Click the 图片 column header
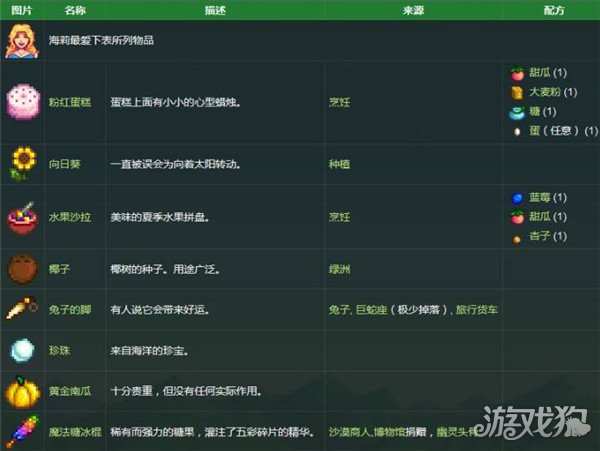The width and height of the screenshot is (600, 451). [x=21, y=10]
